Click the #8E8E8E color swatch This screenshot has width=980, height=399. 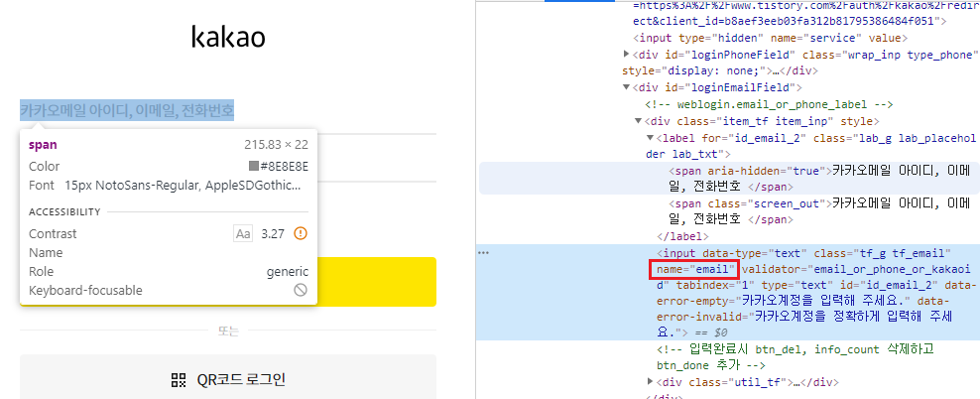click(254, 167)
